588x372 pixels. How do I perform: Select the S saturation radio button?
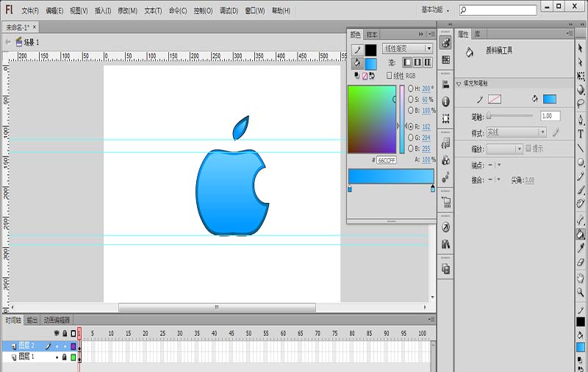click(x=411, y=99)
